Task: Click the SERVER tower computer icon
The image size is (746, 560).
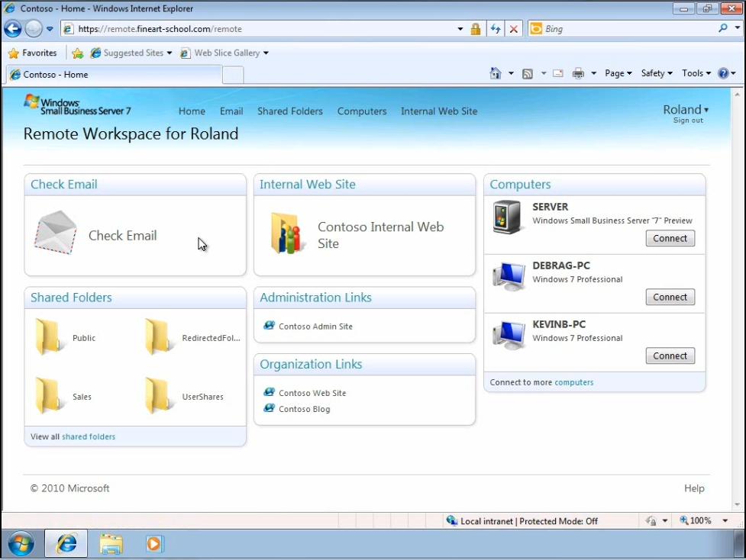Action: tap(507, 217)
